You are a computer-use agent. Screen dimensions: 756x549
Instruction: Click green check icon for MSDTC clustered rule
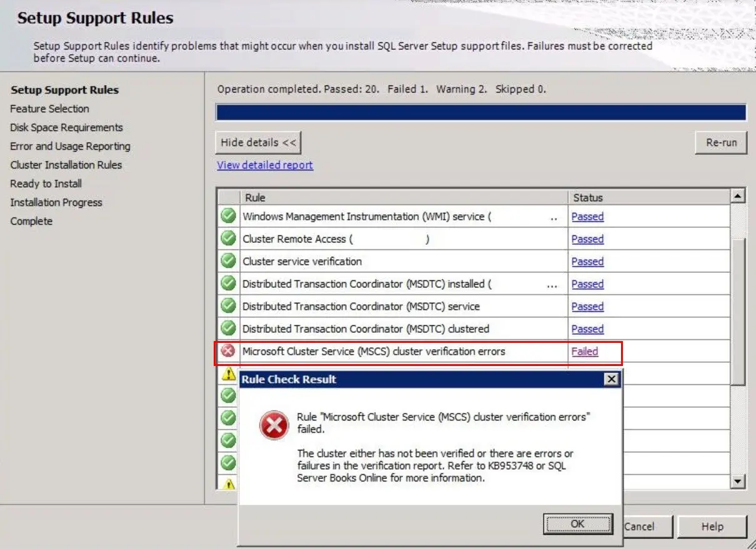point(229,329)
